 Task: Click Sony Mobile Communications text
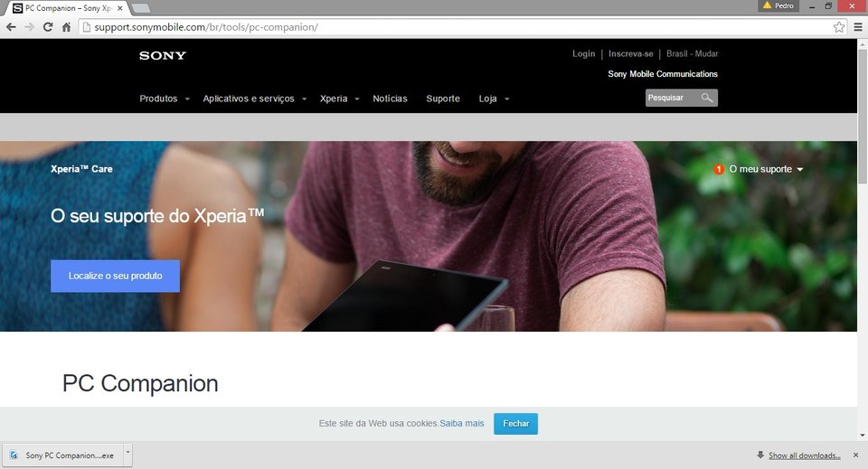[x=663, y=73]
